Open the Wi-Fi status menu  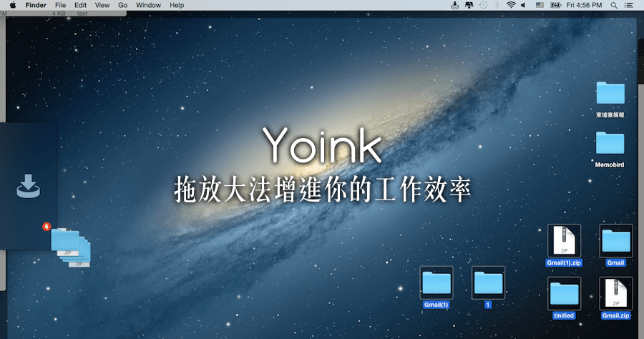[511, 5]
